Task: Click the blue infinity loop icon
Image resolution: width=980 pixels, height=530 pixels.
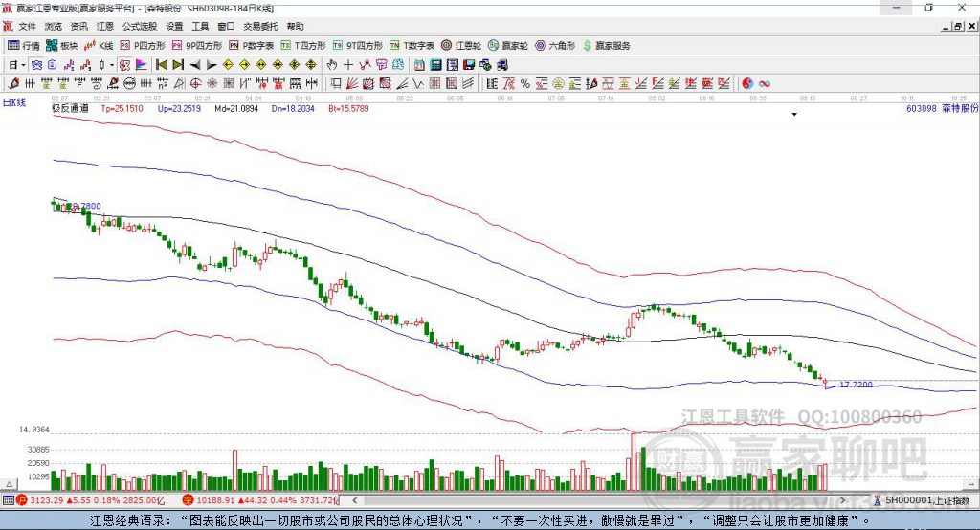Action: [x=765, y=84]
